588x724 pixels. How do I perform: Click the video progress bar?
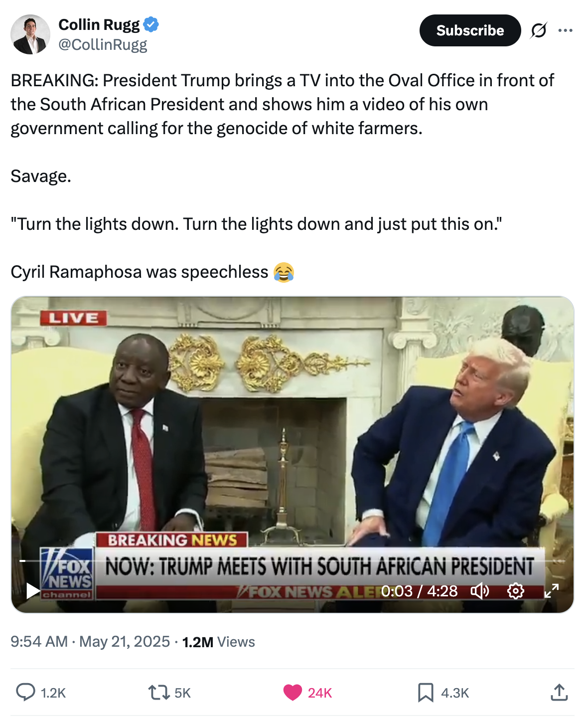click(x=293, y=561)
